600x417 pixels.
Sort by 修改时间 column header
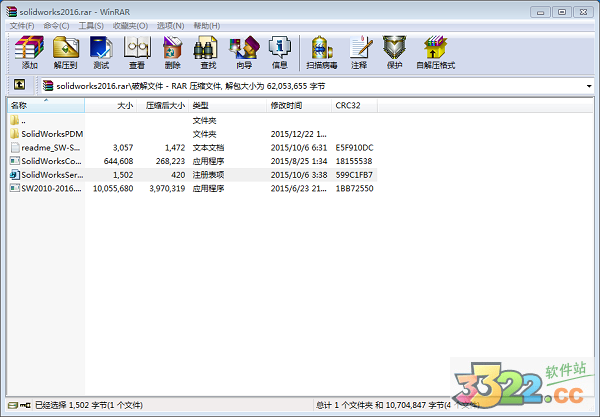pyautogui.click(x=299, y=105)
